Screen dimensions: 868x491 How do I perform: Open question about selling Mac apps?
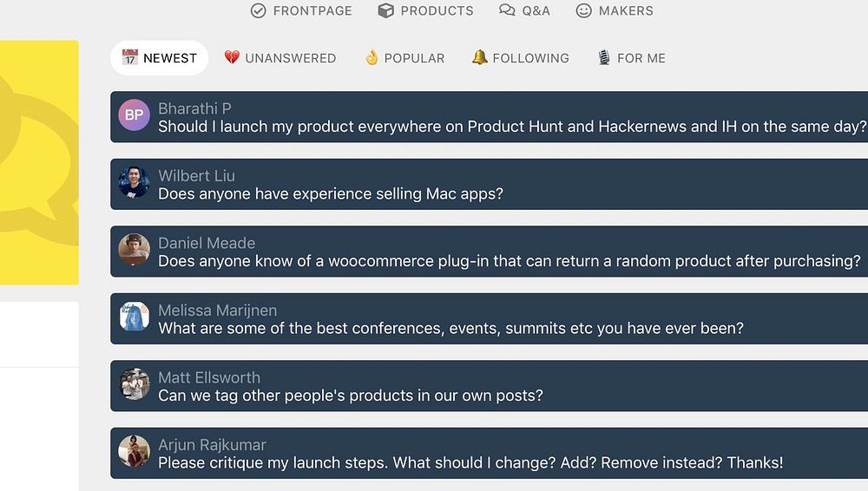click(330, 193)
